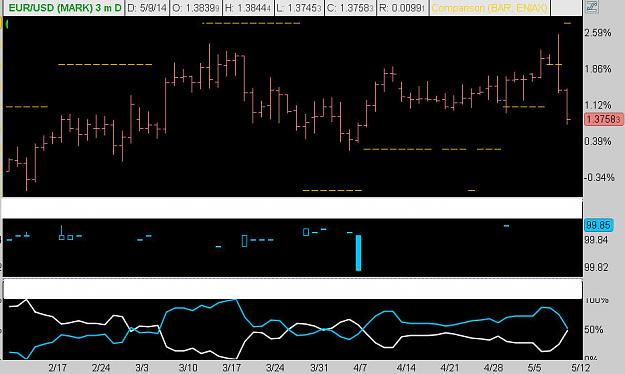
Task: Click the 4/28 date on time axis
Action: 493,367
